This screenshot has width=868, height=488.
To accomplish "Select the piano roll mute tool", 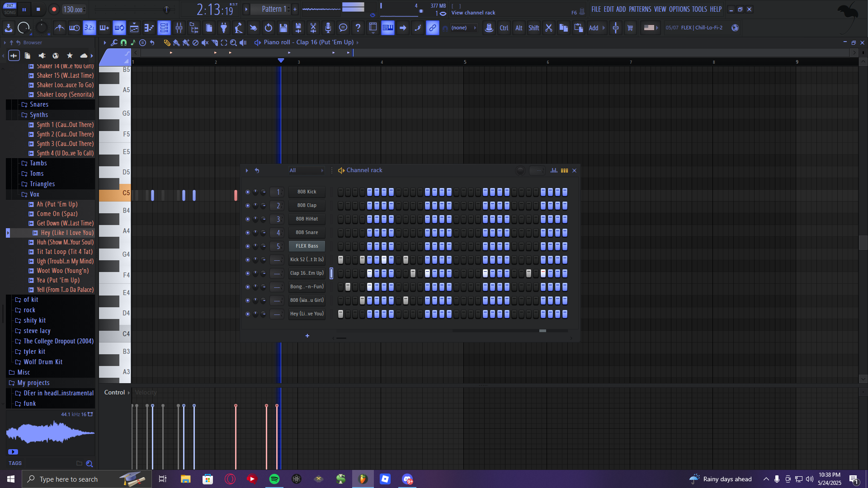I will [x=205, y=42].
